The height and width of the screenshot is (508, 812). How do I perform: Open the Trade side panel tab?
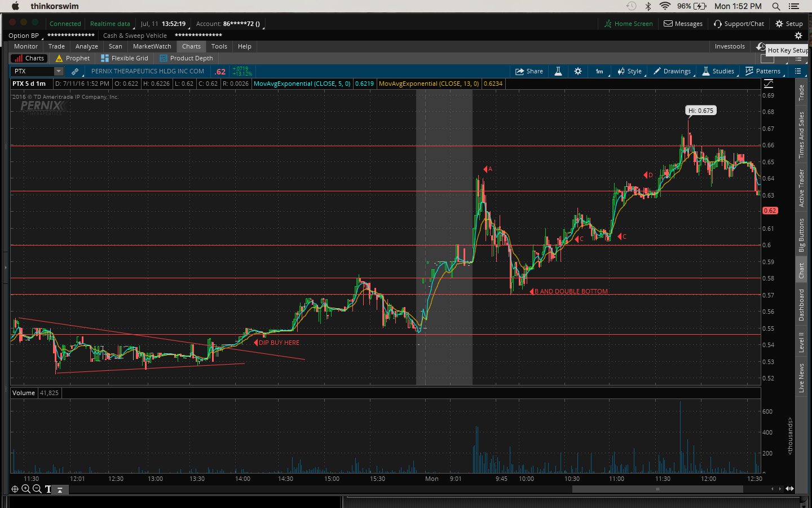tap(801, 93)
